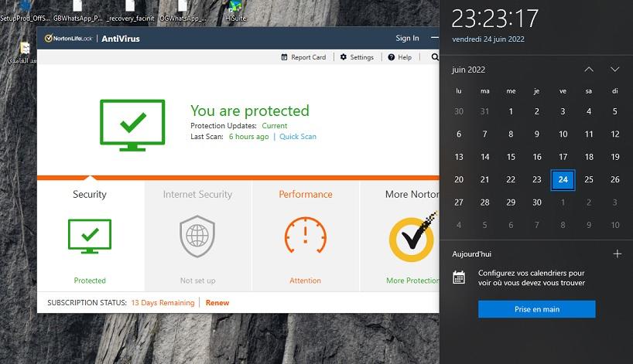Click Sign In in the Norton header
Viewport: 633px width, 364px height.
(x=407, y=38)
